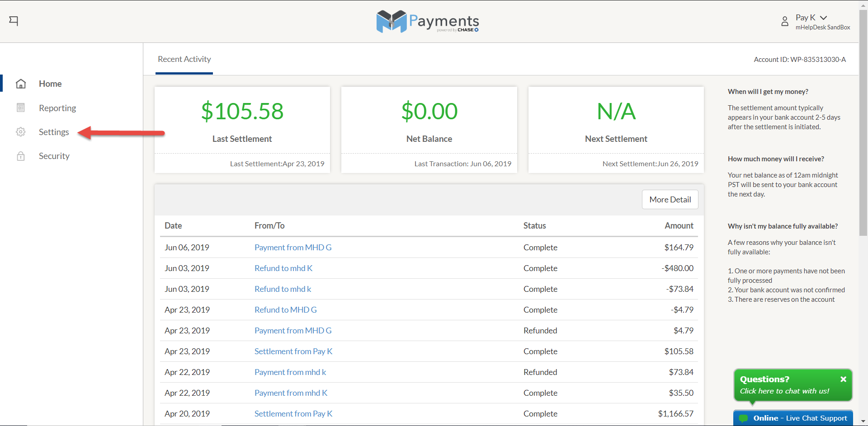
Task: Open the Refund to mhd K transaction link
Action: [x=283, y=268]
